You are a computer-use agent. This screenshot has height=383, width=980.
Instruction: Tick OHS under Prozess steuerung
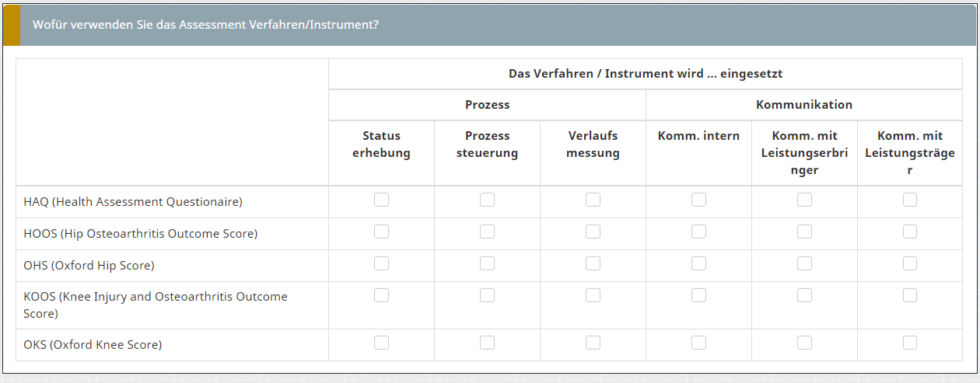click(487, 263)
